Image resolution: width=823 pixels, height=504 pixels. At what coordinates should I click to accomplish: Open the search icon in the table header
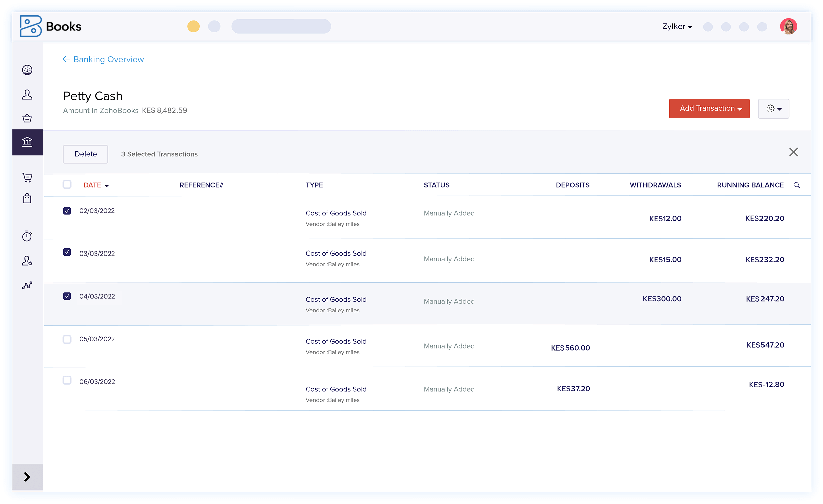(797, 185)
